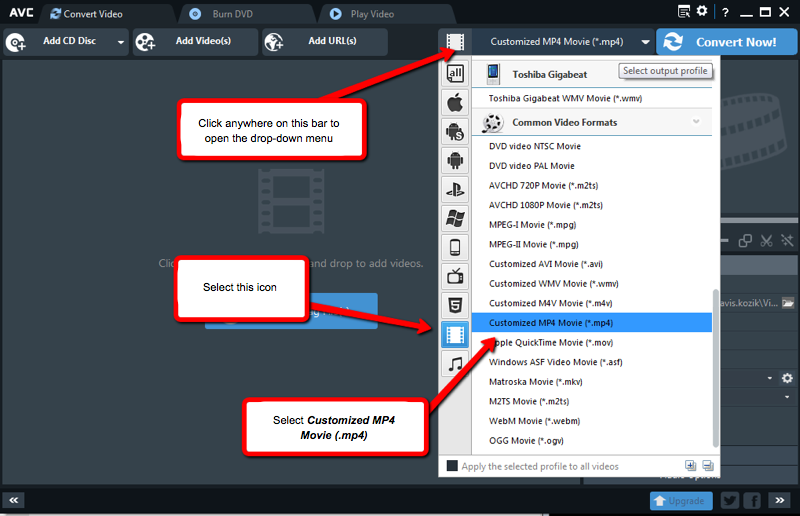
Task: Open the output folder browse icon
Action: (788, 303)
